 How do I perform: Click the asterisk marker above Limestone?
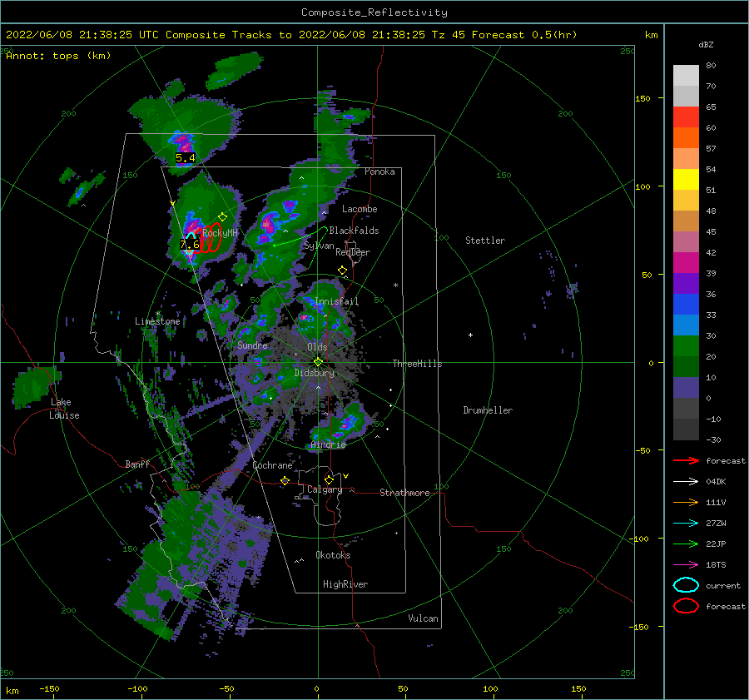[x=157, y=314]
